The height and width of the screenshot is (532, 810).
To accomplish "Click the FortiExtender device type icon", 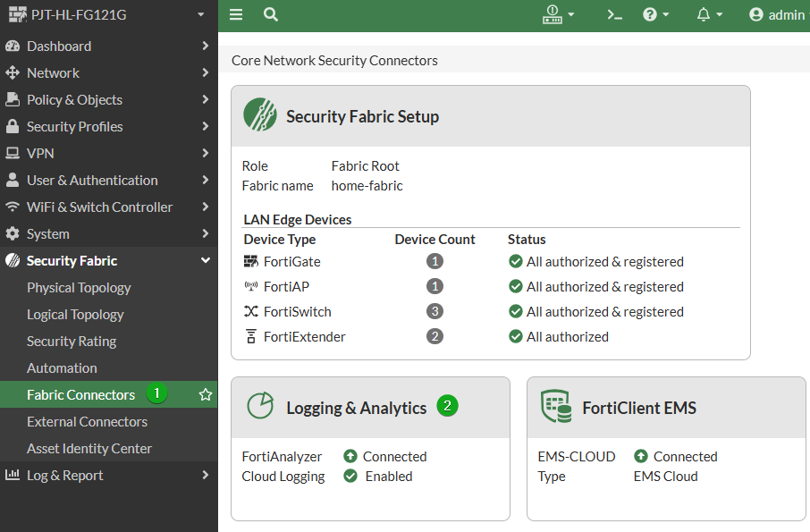I will pyautogui.click(x=251, y=336).
